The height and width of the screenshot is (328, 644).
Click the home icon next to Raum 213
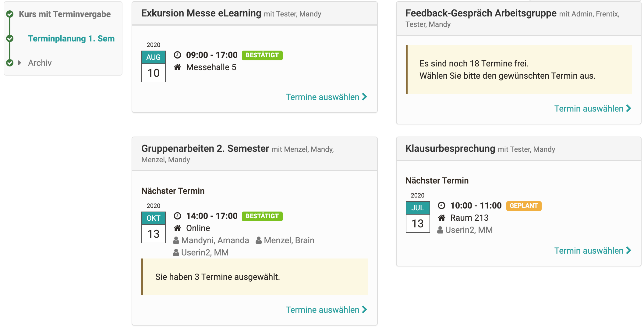pos(442,218)
